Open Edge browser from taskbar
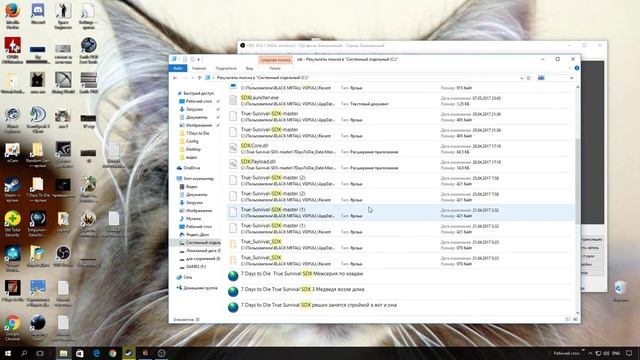The width and height of the screenshot is (640, 360). 96,353
